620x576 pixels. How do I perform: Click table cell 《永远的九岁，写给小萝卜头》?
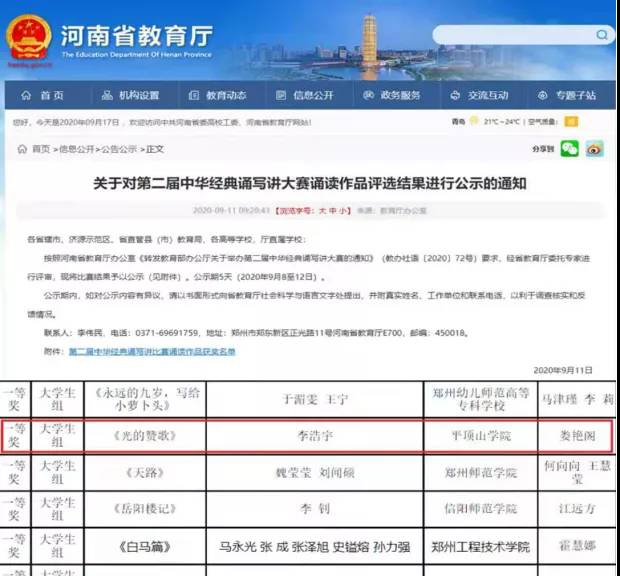click(145, 399)
